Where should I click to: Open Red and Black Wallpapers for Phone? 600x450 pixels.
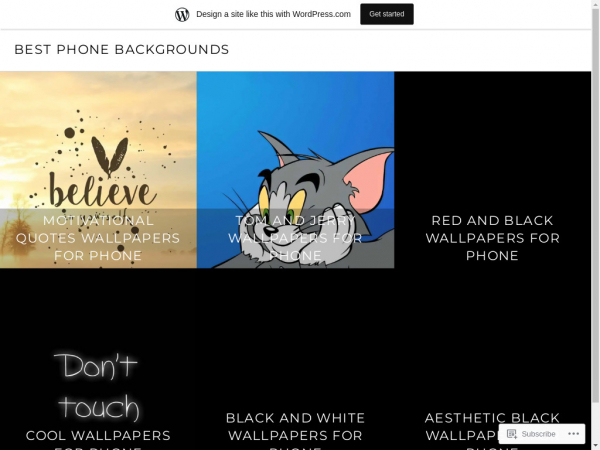[492, 238]
